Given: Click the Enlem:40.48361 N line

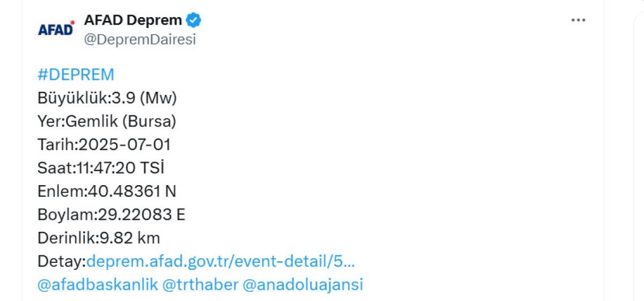Looking at the screenshot, I should (x=107, y=192).
